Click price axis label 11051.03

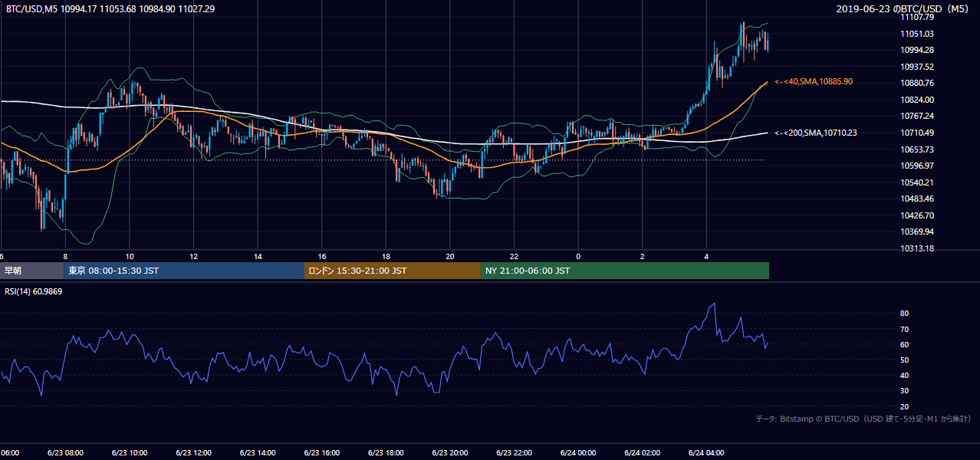[x=917, y=34]
